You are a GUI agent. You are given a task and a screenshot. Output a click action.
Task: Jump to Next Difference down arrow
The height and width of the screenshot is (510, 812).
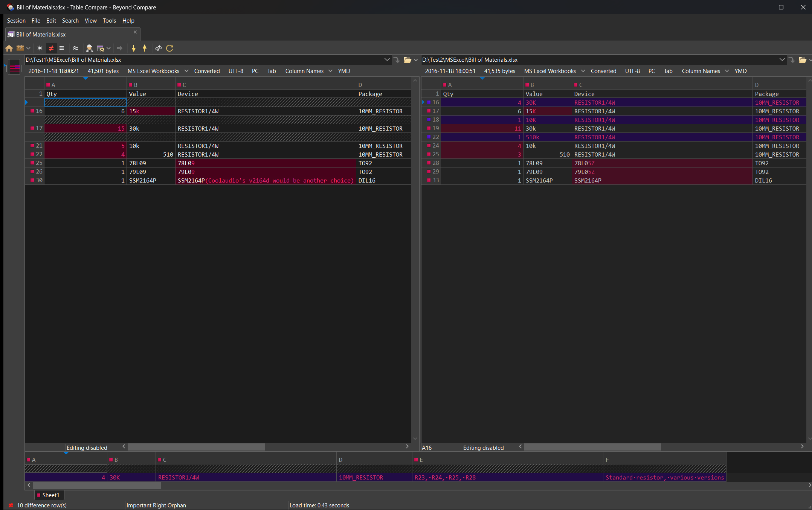click(x=133, y=48)
